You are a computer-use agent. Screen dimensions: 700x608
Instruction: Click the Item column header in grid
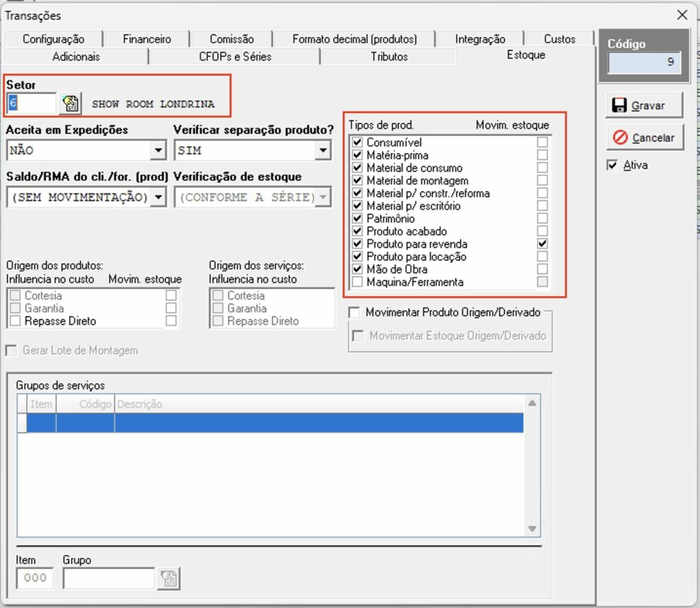(x=41, y=404)
